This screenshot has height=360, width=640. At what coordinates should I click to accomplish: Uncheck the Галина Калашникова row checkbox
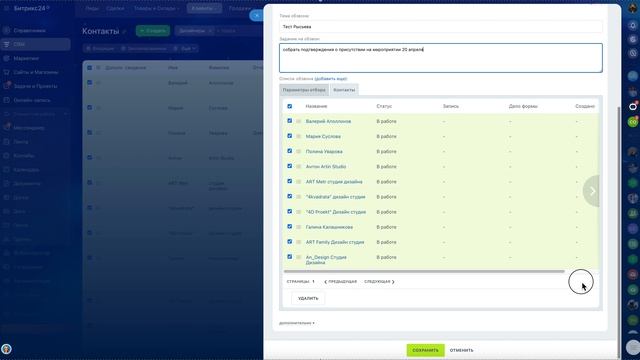click(x=289, y=227)
